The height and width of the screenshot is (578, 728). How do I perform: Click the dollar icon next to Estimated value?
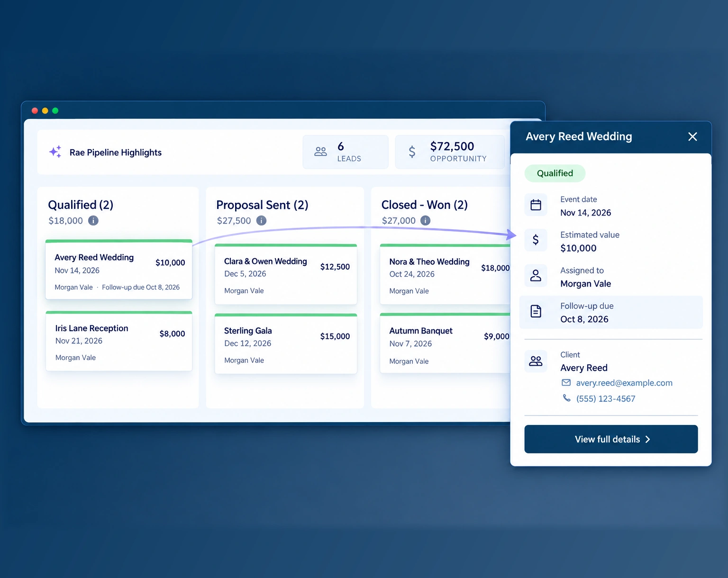[536, 240]
